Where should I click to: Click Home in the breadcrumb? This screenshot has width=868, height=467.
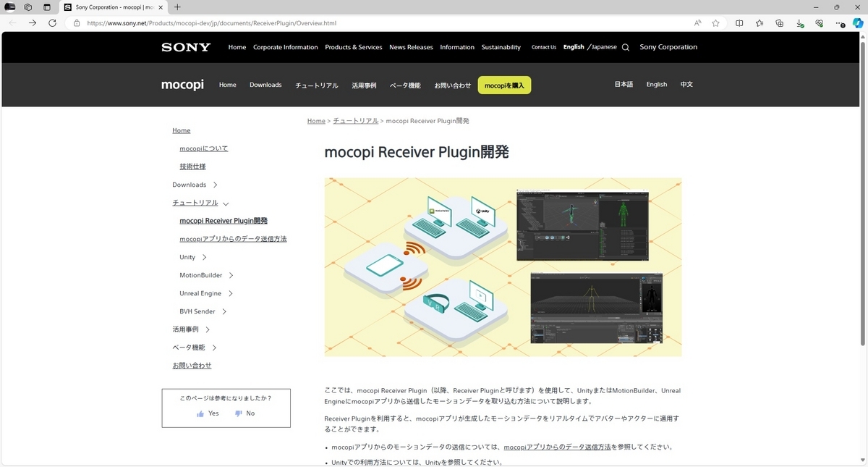[316, 121]
